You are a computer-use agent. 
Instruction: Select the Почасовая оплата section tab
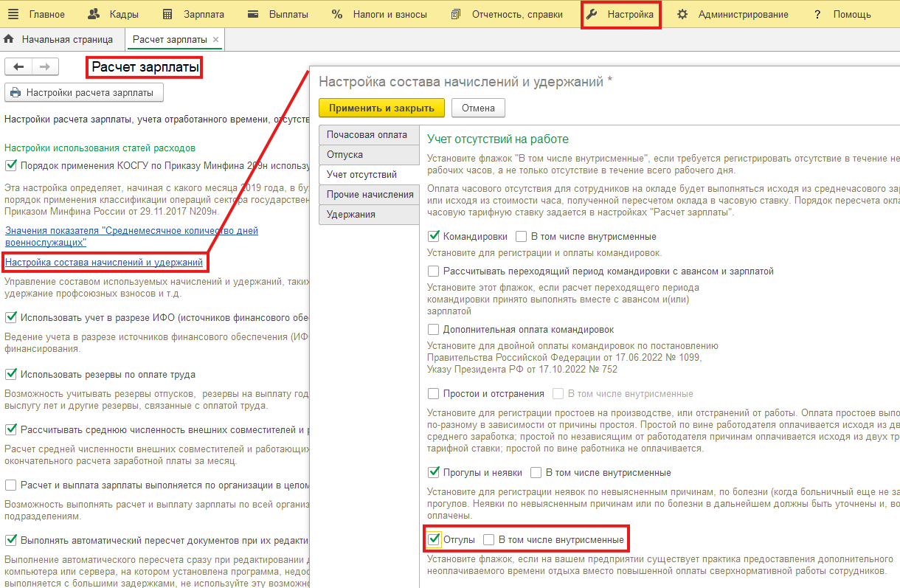pos(369,135)
